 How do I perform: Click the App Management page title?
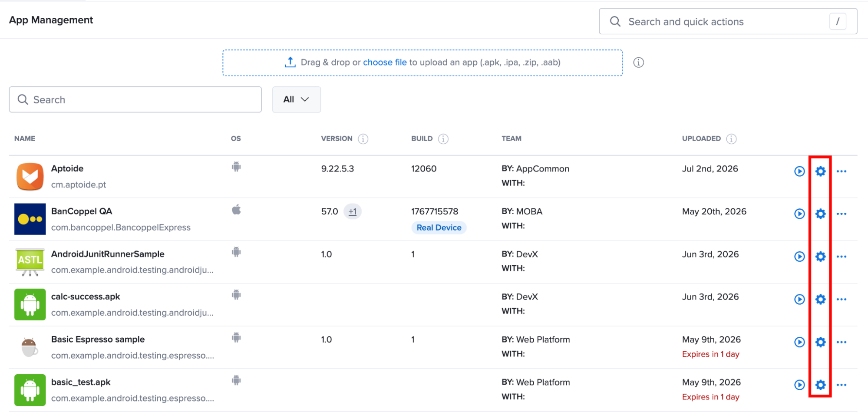(51, 20)
